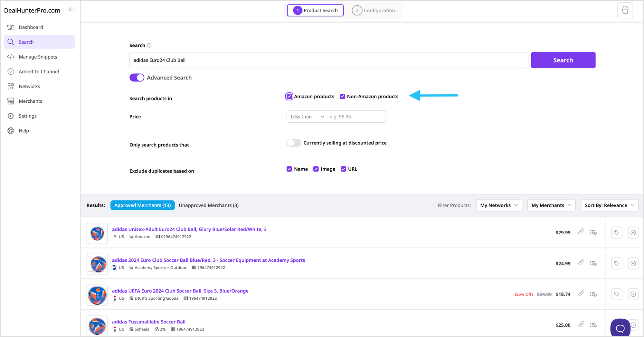Click the Dashboard sidebar icon
644x337 pixels.
coord(11,27)
